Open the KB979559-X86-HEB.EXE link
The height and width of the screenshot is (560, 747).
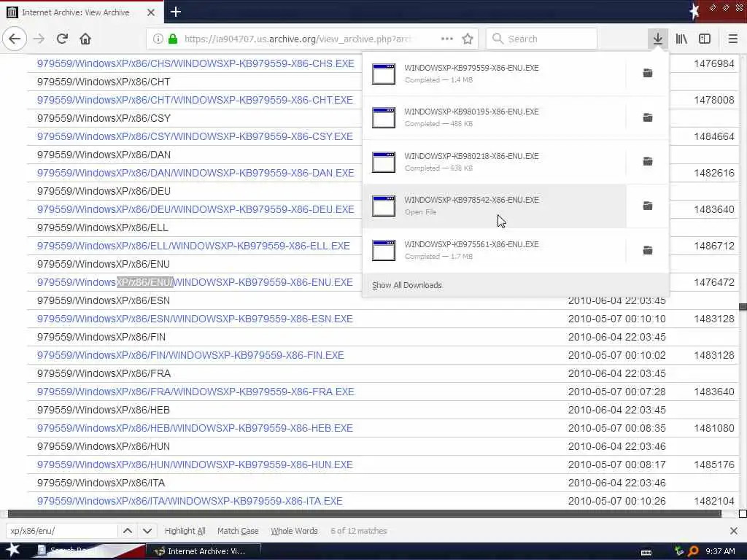[x=195, y=428]
